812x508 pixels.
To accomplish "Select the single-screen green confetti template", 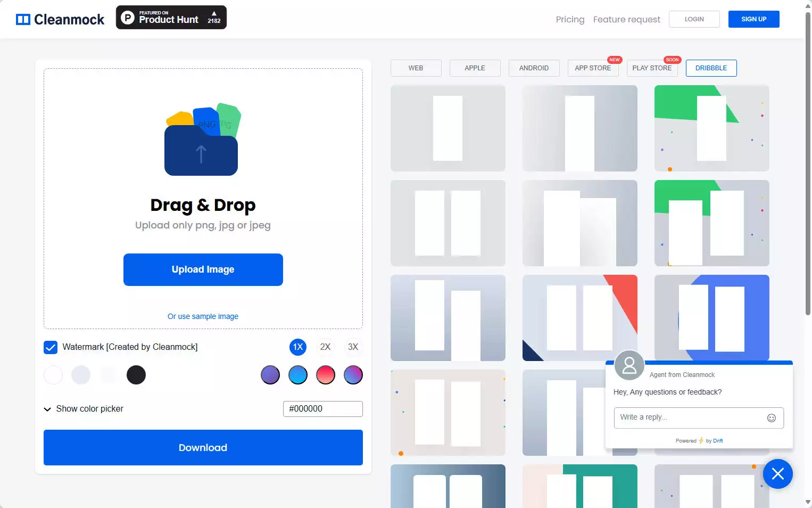I will pyautogui.click(x=712, y=128).
